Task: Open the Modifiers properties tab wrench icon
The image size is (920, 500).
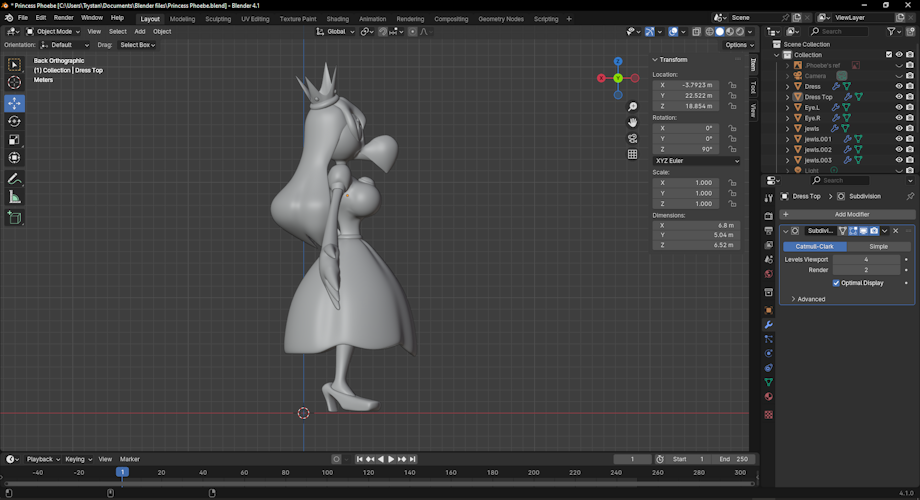Action: 768,325
